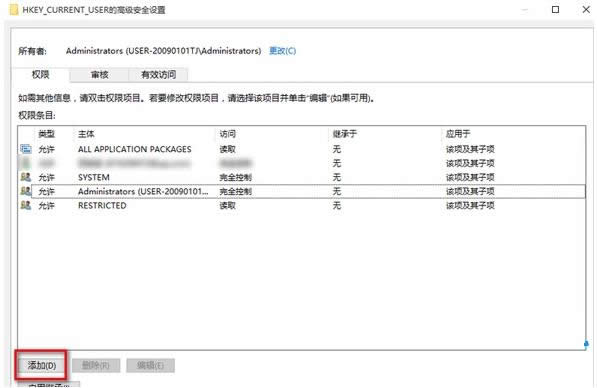Click the Administrators entry group icon

[x=26, y=191]
